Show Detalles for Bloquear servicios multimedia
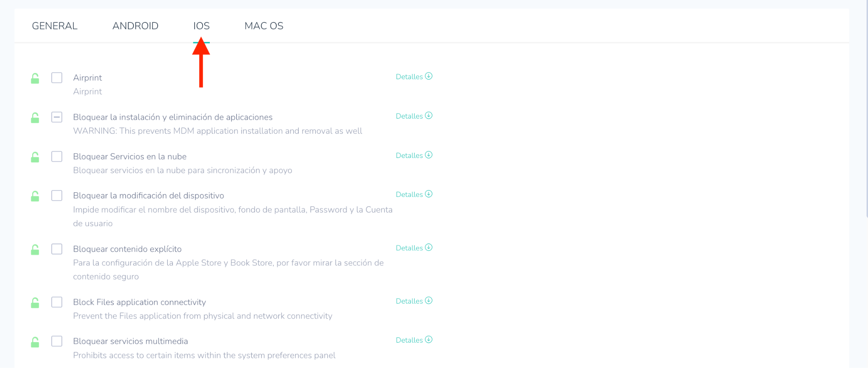This screenshot has width=868, height=368. point(413,340)
